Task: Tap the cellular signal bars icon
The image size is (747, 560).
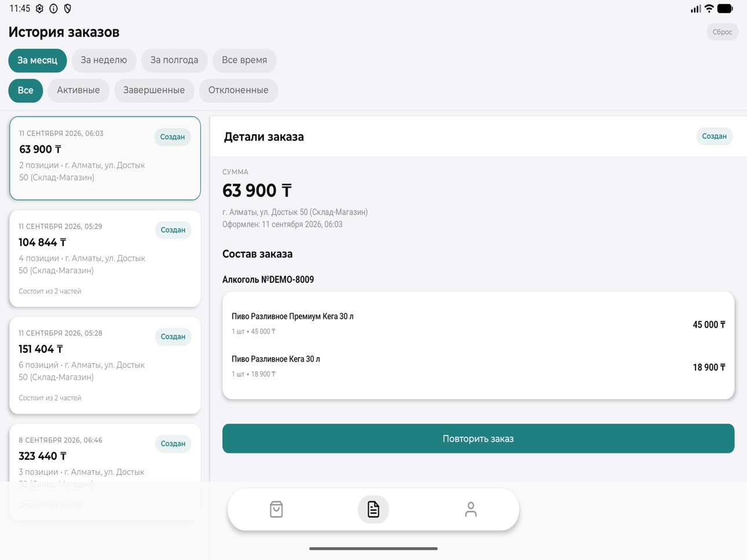Action: pos(695,9)
